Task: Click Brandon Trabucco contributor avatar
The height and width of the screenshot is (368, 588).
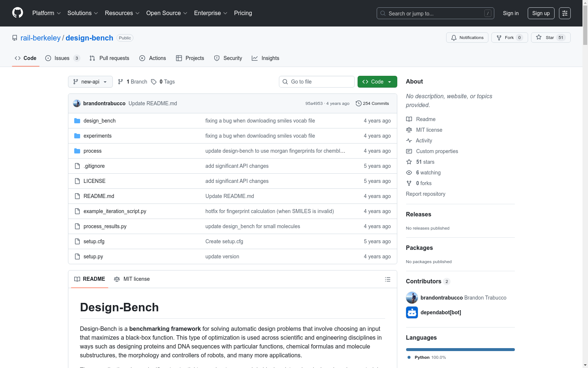Action: [x=412, y=298]
